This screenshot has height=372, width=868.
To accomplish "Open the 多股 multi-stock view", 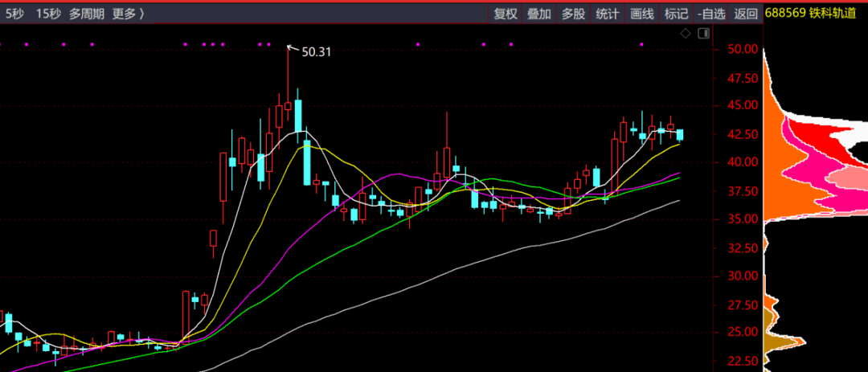I will (574, 14).
